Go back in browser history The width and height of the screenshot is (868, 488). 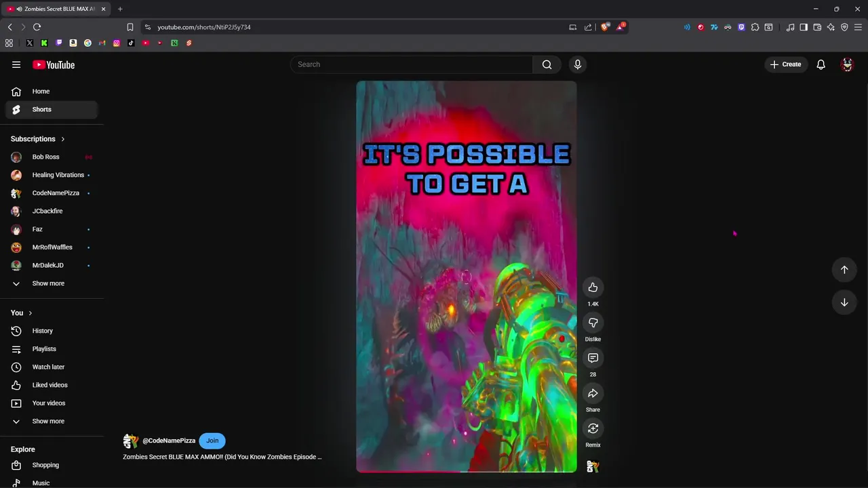pyautogui.click(x=9, y=27)
